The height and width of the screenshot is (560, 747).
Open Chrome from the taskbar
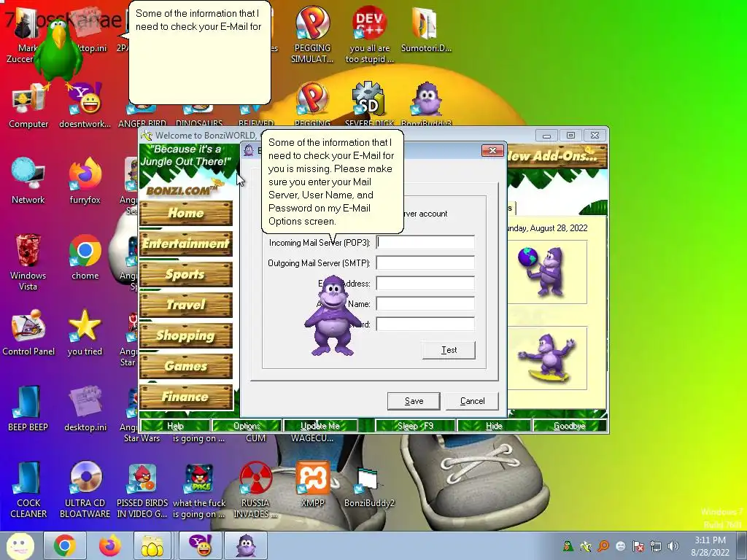click(x=65, y=545)
